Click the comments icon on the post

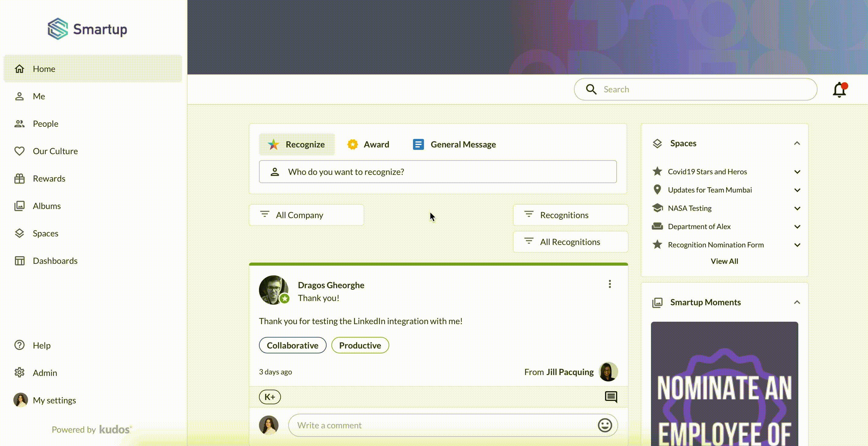[x=611, y=397]
